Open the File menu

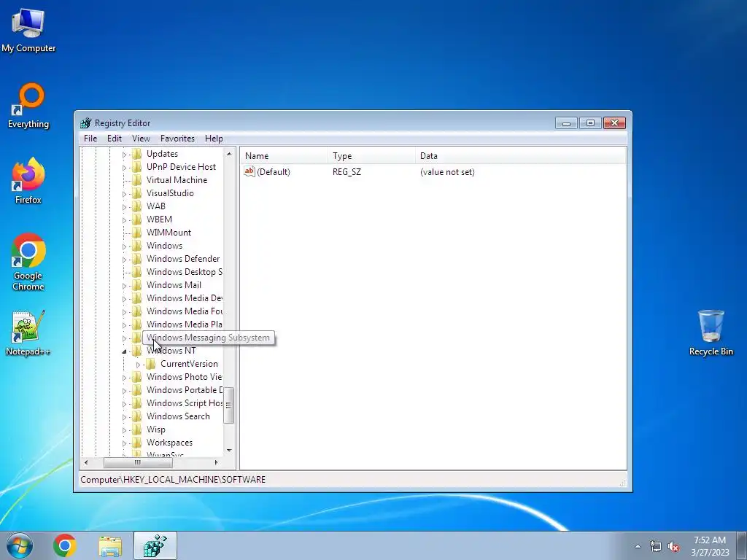coord(90,139)
